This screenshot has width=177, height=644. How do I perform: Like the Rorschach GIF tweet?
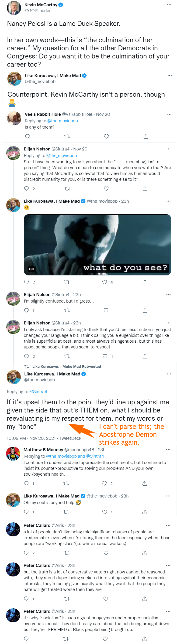105,282
